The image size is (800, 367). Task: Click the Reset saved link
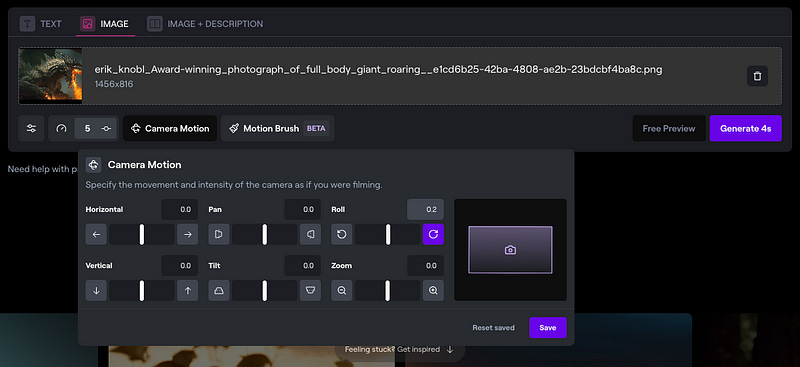493,328
